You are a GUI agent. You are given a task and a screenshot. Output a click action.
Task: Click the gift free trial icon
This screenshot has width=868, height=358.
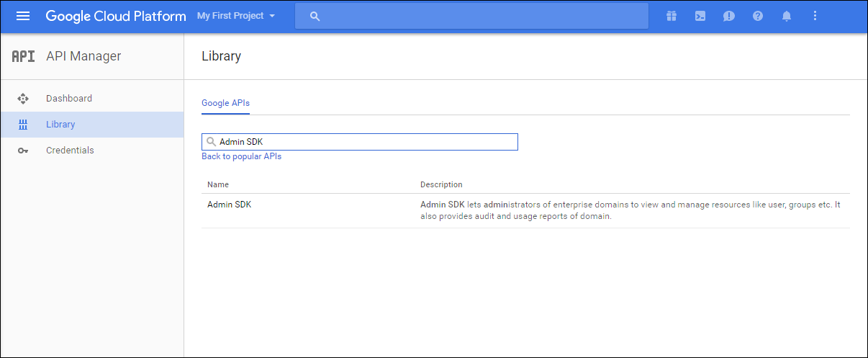(672, 16)
